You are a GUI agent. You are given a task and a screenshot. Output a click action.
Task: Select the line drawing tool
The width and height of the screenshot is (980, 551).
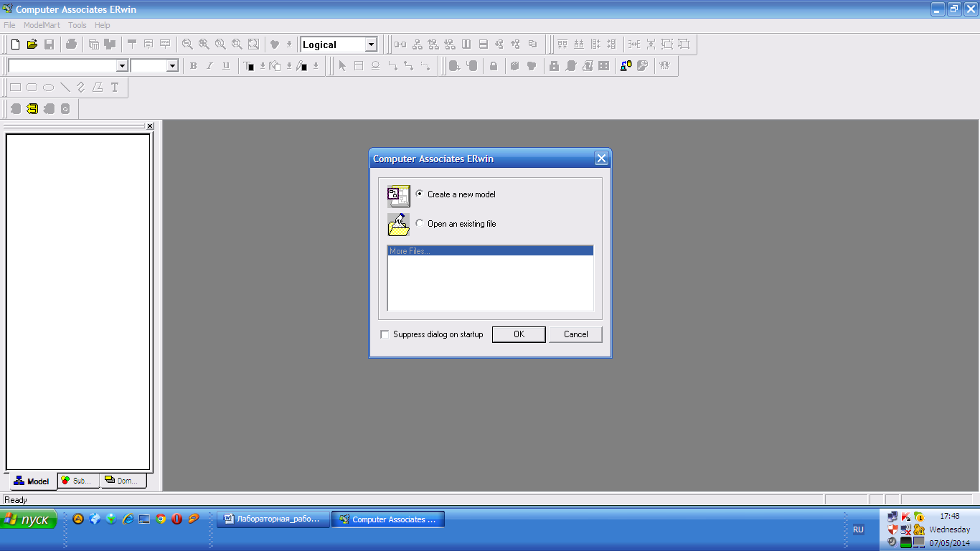pos(65,88)
